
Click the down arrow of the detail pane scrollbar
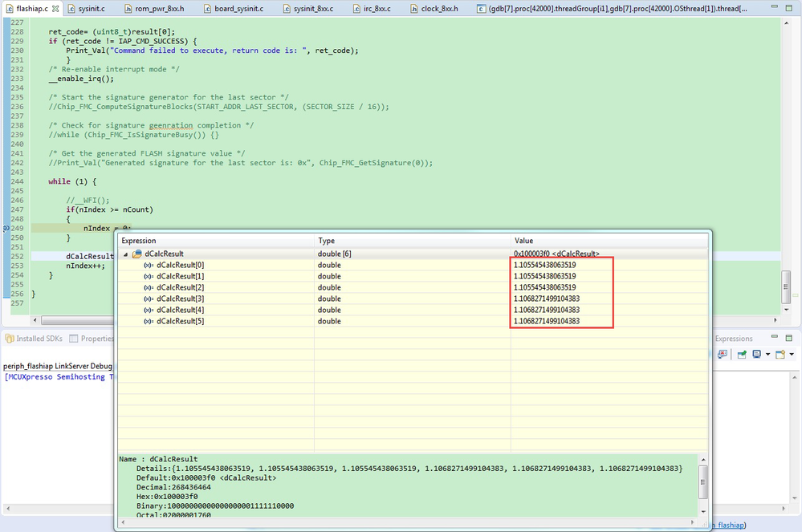(x=703, y=512)
